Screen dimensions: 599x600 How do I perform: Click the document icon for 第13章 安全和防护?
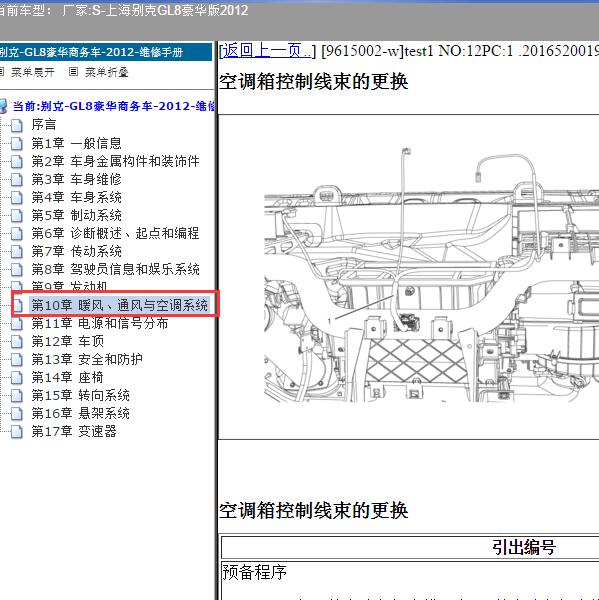tap(16, 359)
